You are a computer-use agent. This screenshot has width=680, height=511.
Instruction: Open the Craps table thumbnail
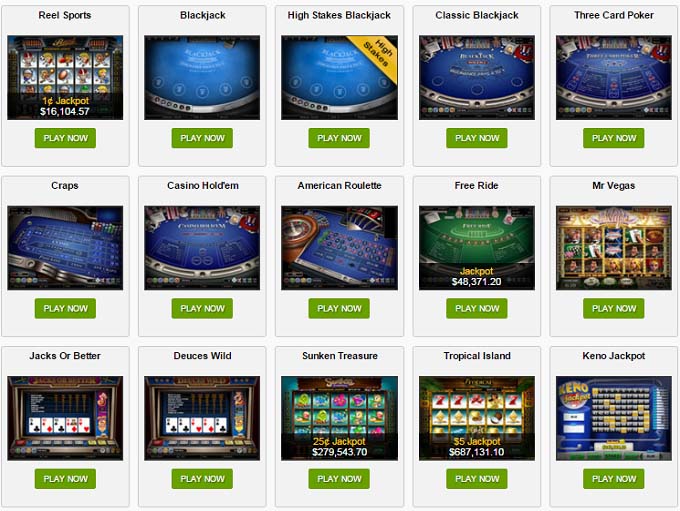(65, 248)
